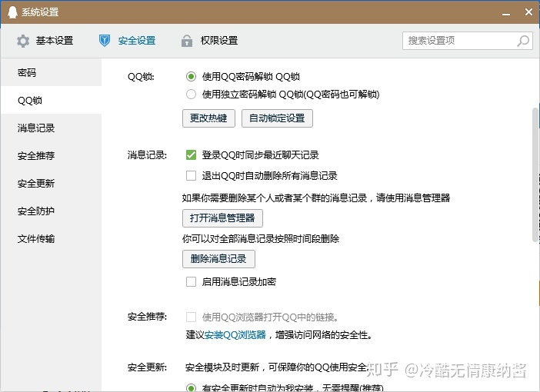The width and height of the screenshot is (540, 392).
Task: Switch to the 权限设置 tab
Action: pos(209,41)
